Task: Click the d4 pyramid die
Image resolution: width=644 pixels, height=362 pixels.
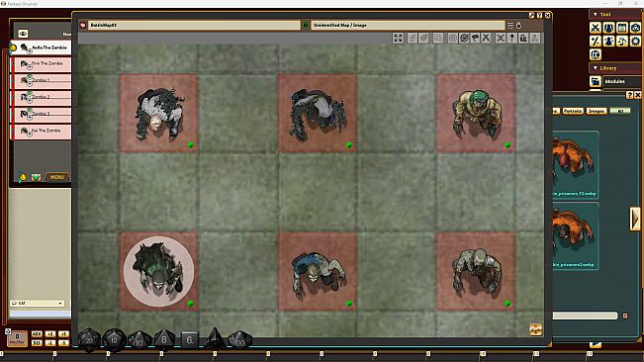Action: [x=215, y=338]
